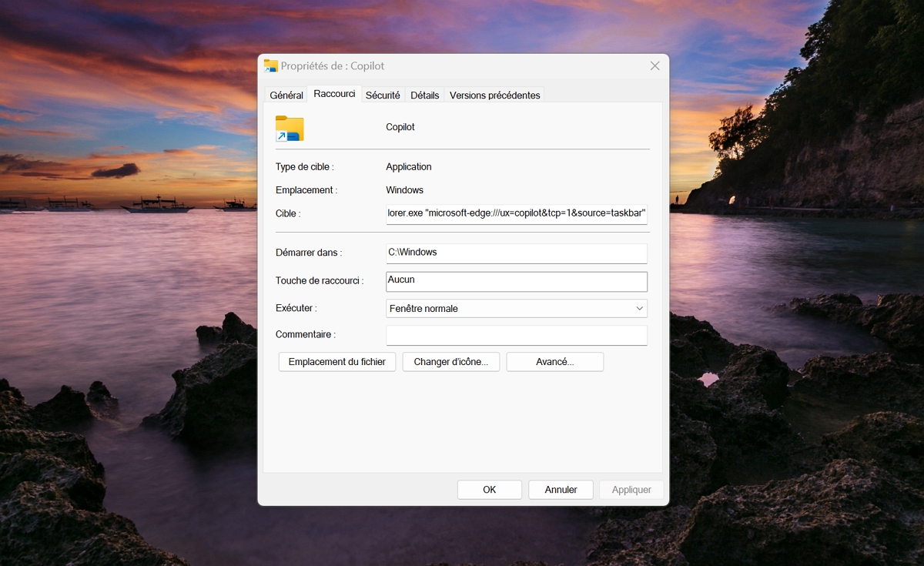
Task: Click the title bar folder icon
Action: [270, 65]
